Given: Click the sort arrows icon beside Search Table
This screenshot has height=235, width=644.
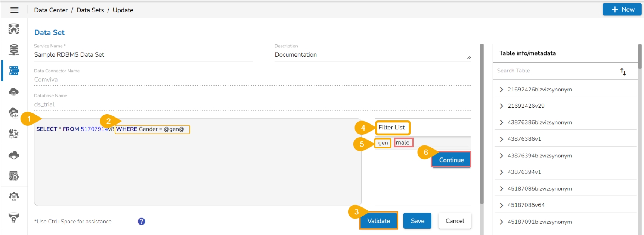Looking at the screenshot, I should (623, 72).
